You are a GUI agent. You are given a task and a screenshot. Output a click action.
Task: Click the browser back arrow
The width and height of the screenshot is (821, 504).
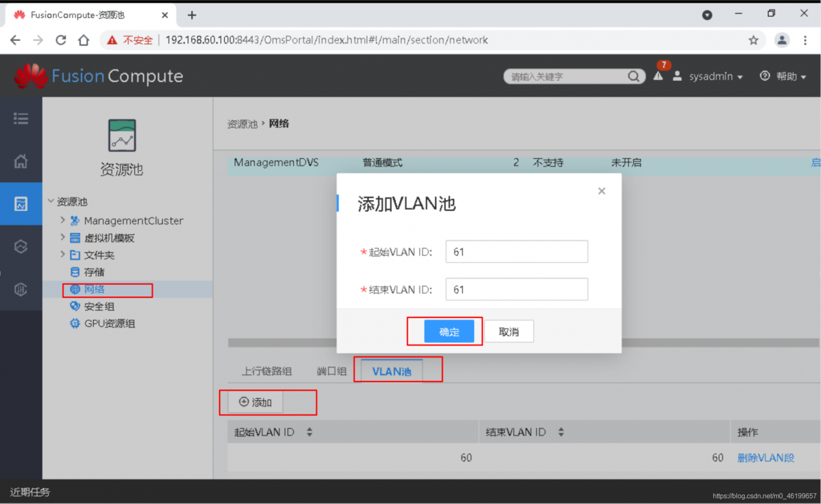pos(15,40)
